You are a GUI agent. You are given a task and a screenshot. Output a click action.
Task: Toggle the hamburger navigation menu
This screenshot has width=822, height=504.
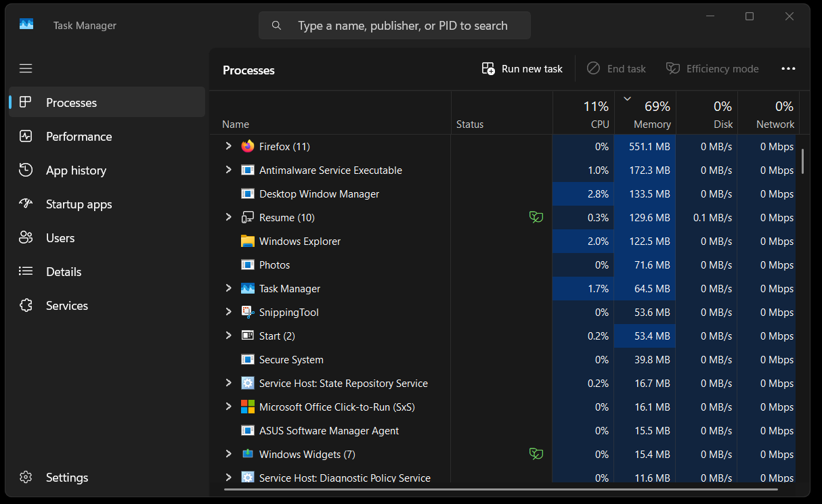26,68
